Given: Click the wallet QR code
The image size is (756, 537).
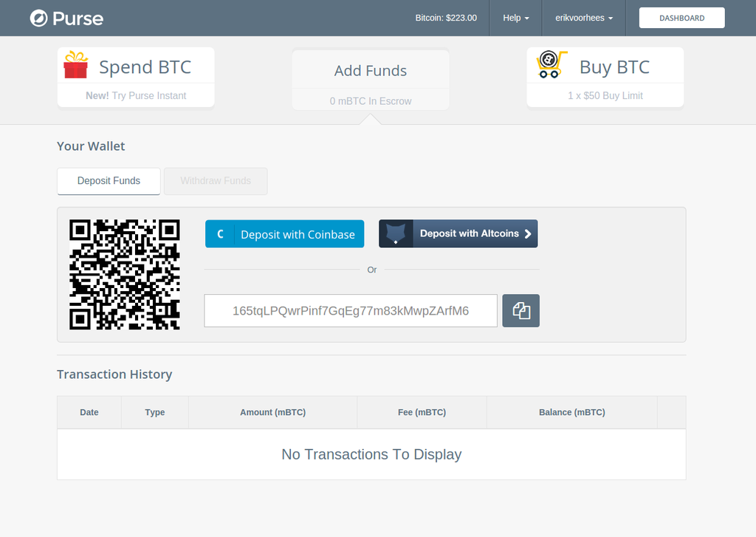Looking at the screenshot, I should pos(124,275).
